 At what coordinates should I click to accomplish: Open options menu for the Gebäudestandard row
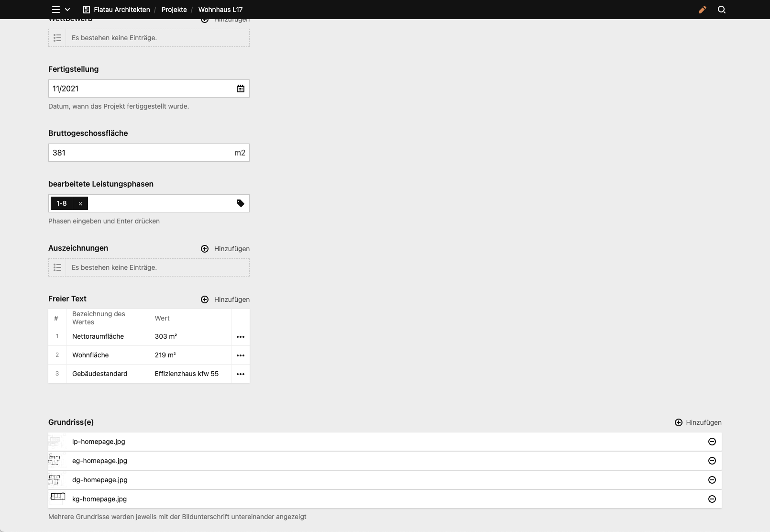(241, 374)
